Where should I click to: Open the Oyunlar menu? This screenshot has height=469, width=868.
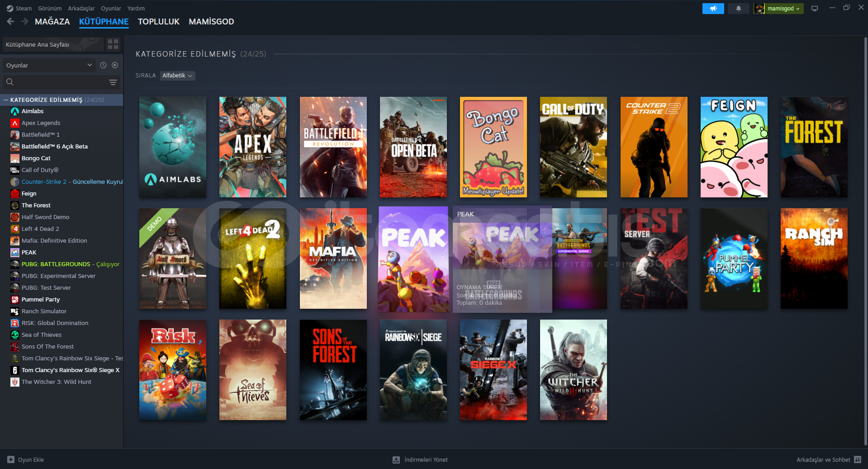111,9
